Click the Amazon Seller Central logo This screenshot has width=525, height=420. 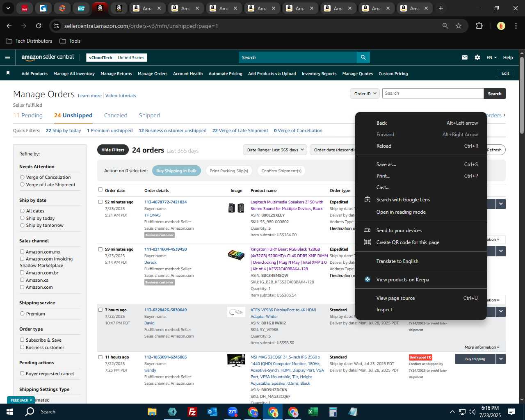pyautogui.click(x=48, y=57)
